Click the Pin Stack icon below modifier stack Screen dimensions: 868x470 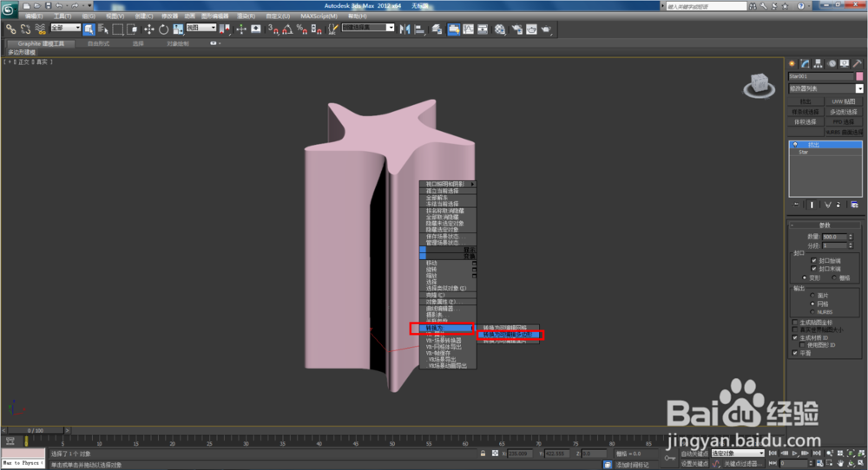[796, 205]
